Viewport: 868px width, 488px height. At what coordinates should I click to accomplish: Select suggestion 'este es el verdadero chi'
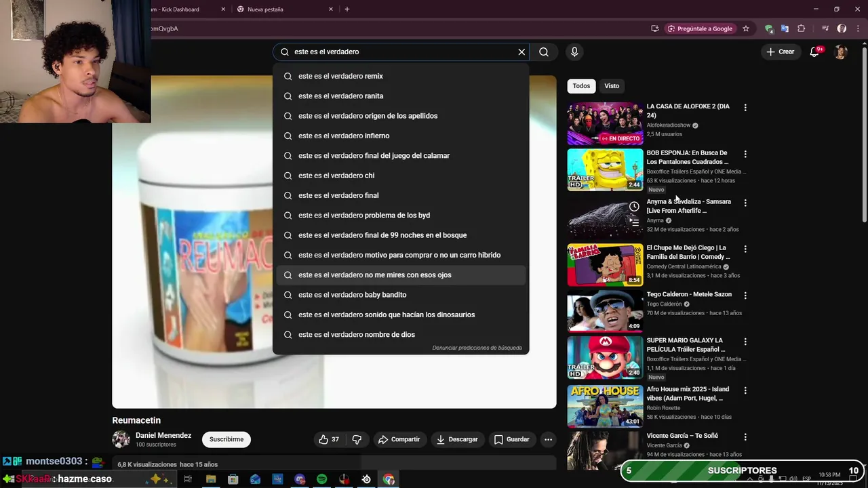tap(401, 176)
